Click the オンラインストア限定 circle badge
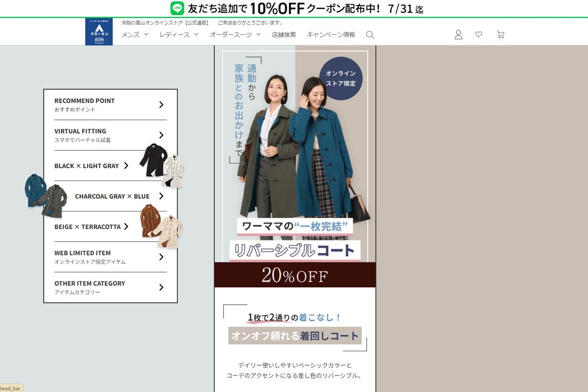Image resolution: width=588 pixels, height=392 pixels. (341, 77)
